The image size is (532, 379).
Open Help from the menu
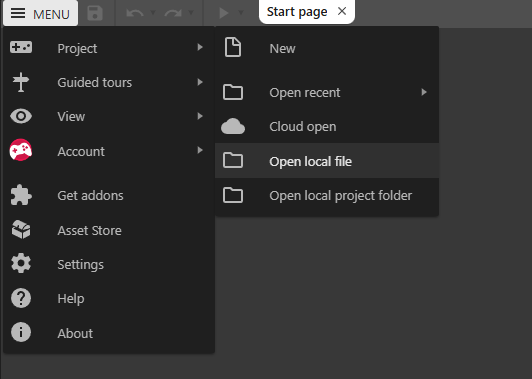click(109, 299)
